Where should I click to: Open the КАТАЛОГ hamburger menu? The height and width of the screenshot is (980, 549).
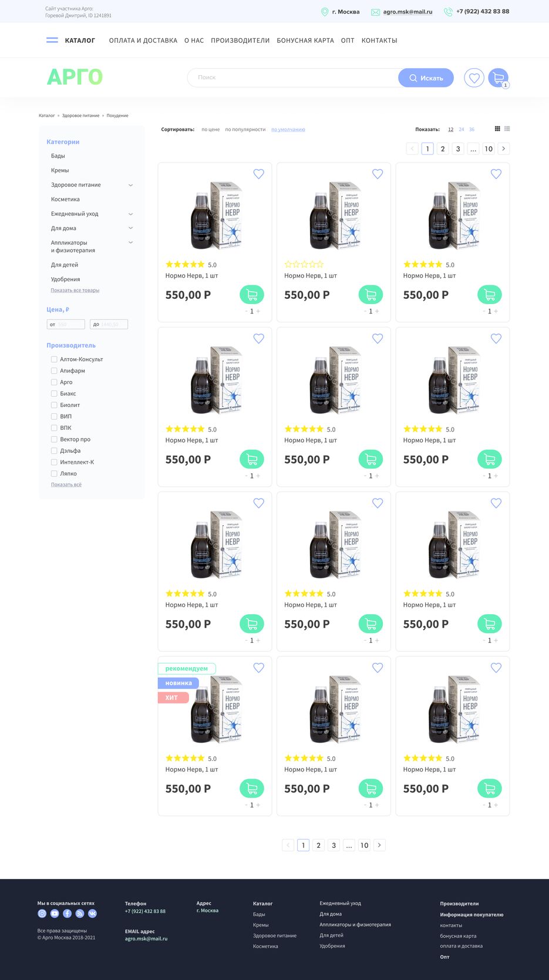click(52, 41)
